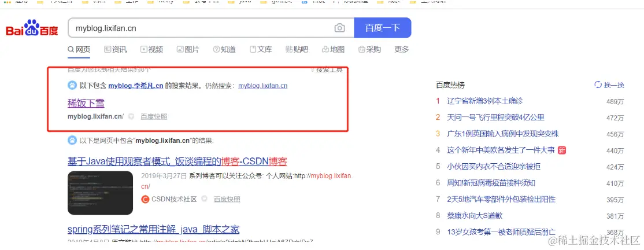644x250 pixels.
Task: Click the myblog.李希凡.cn link
Action: [x=135, y=86]
